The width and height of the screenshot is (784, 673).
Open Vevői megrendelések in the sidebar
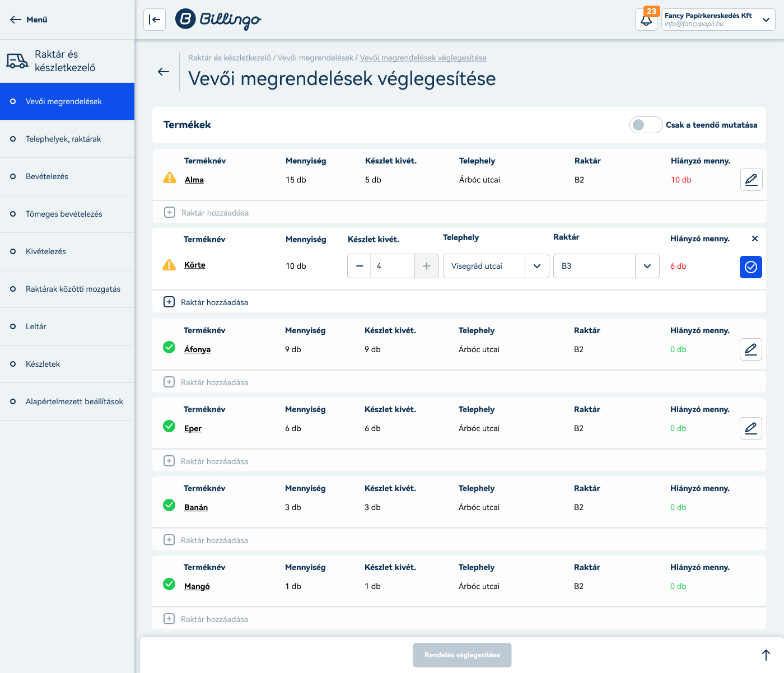click(x=67, y=101)
